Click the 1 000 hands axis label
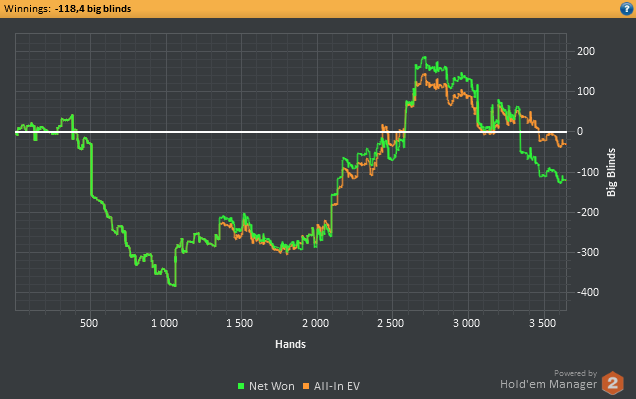The height and width of the screenshot is (399, 636). (164, 323)
